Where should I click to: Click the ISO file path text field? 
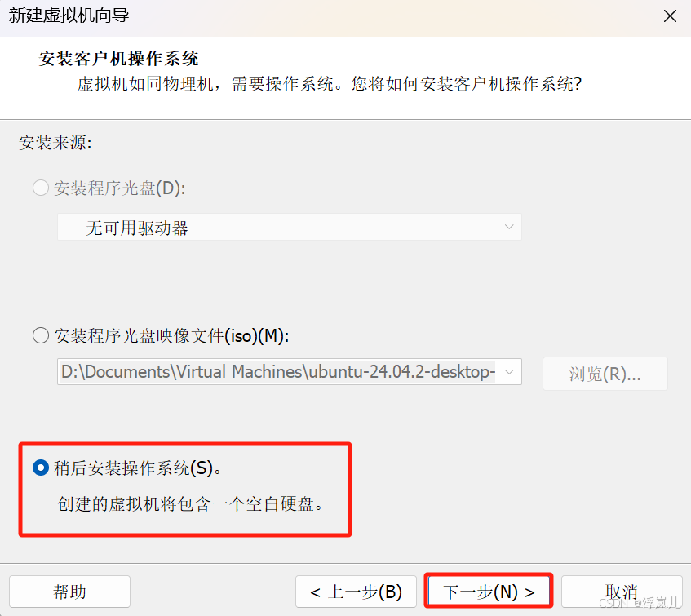click(x=278, y=372)
